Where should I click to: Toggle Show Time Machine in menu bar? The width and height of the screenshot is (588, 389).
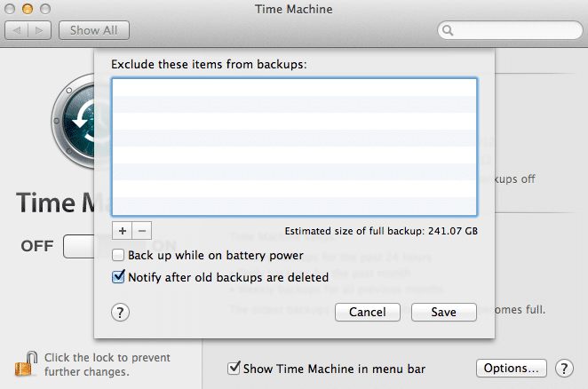[x=234, y=368]
